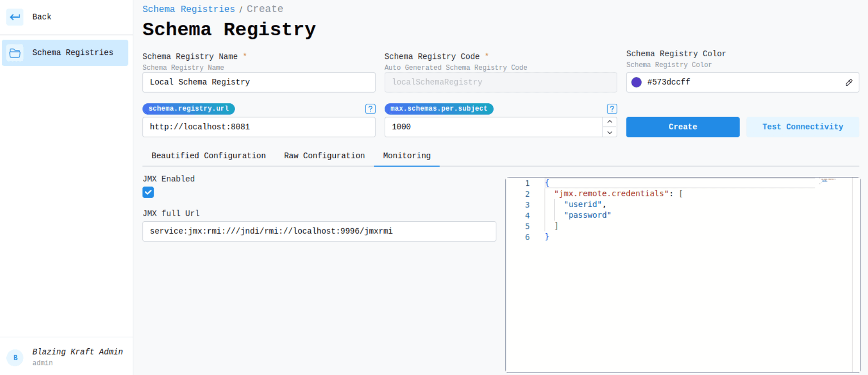The height and width of the screenshot is (375, 868).
Task: Go to Schema Registries breadcrumb link
Action: (188, 9)
